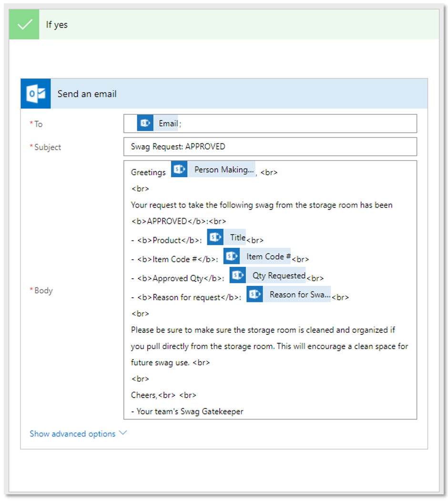Screen dimensions: 448x501
Task: Click SharePoint icon on Item Code # token
Action: point(232,256)
